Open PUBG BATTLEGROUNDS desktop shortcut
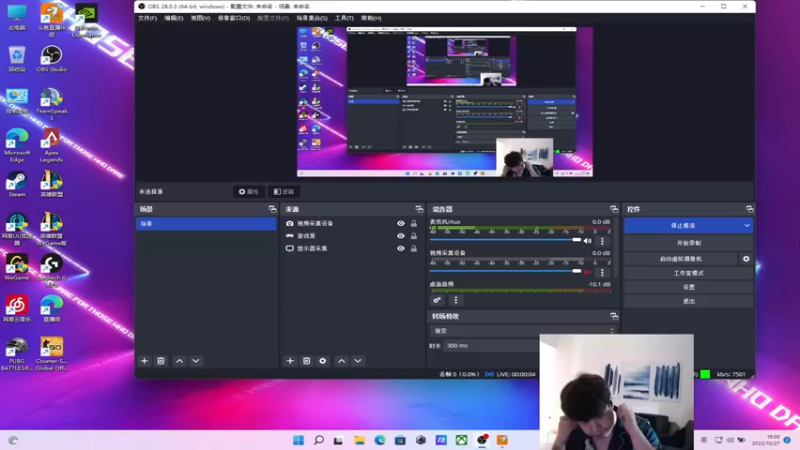 click(17, 354)
